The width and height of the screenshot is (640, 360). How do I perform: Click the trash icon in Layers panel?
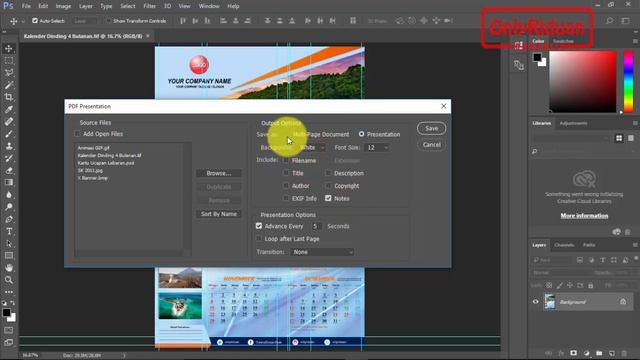(x=624, y=353)
